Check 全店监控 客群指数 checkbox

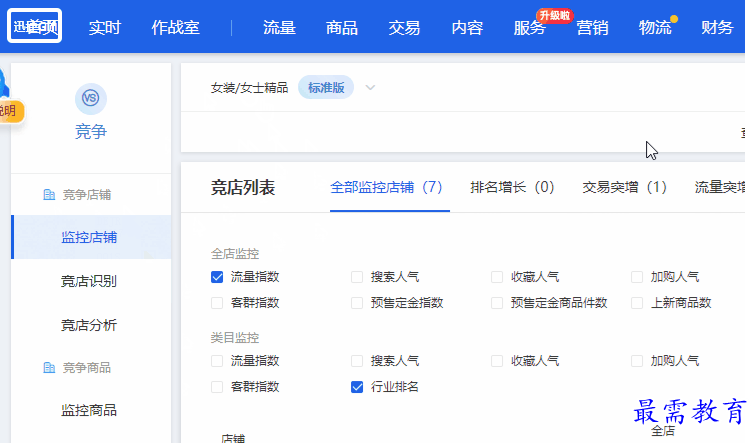(217, 303)
